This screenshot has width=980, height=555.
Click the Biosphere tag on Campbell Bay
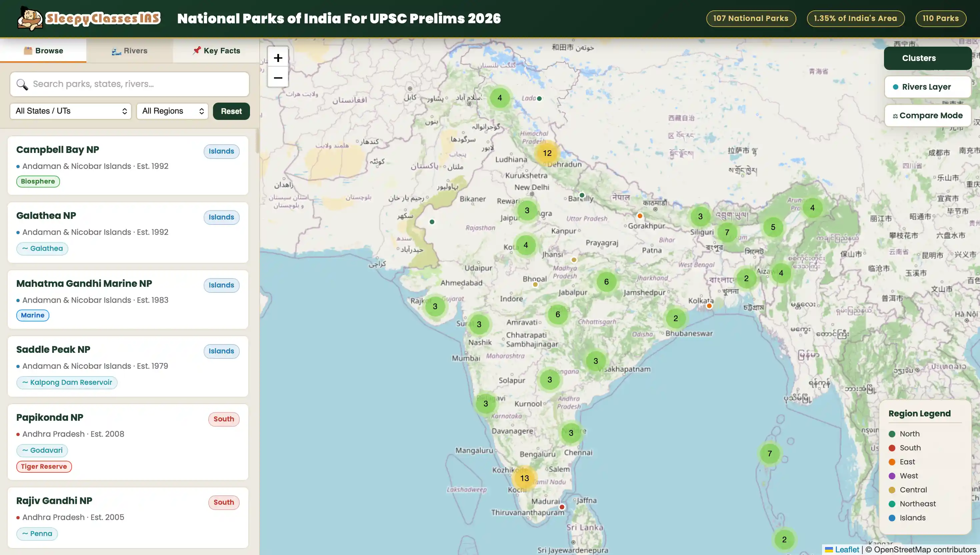click(38, 182)
